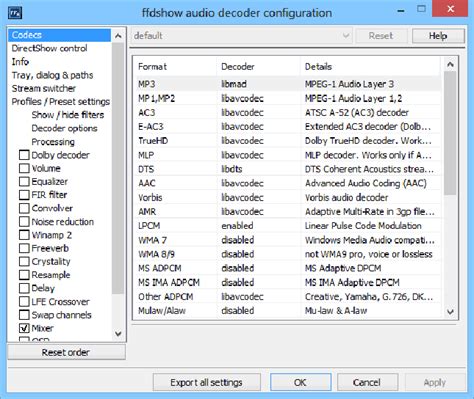Click the Reset preset button
Screen dimensions: 474x399
(x=381, y=36)
